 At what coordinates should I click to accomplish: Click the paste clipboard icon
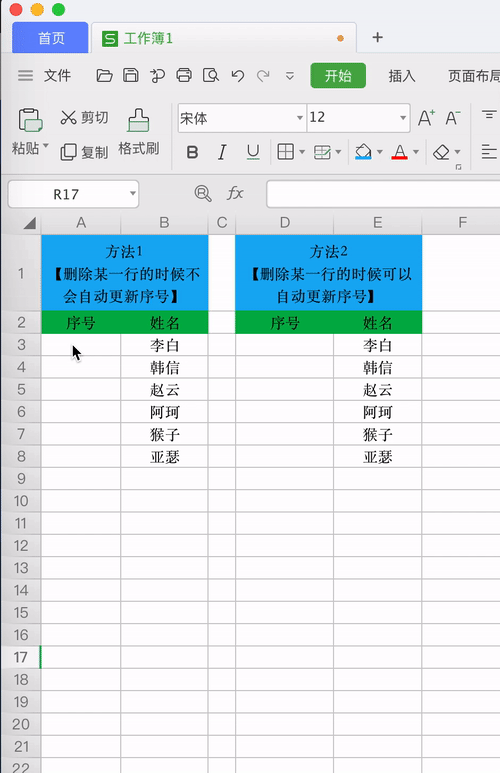click(x=30, y=120)
